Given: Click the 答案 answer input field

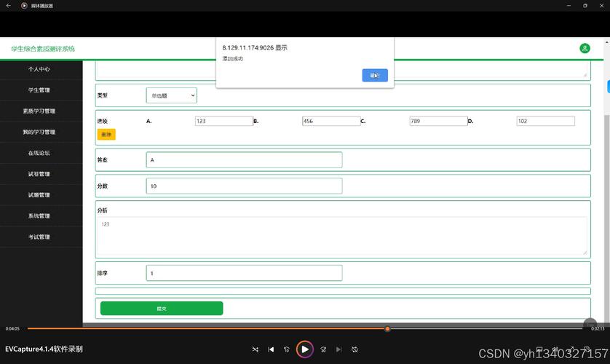Looking at the screenshot, I should tap(244, 159).
